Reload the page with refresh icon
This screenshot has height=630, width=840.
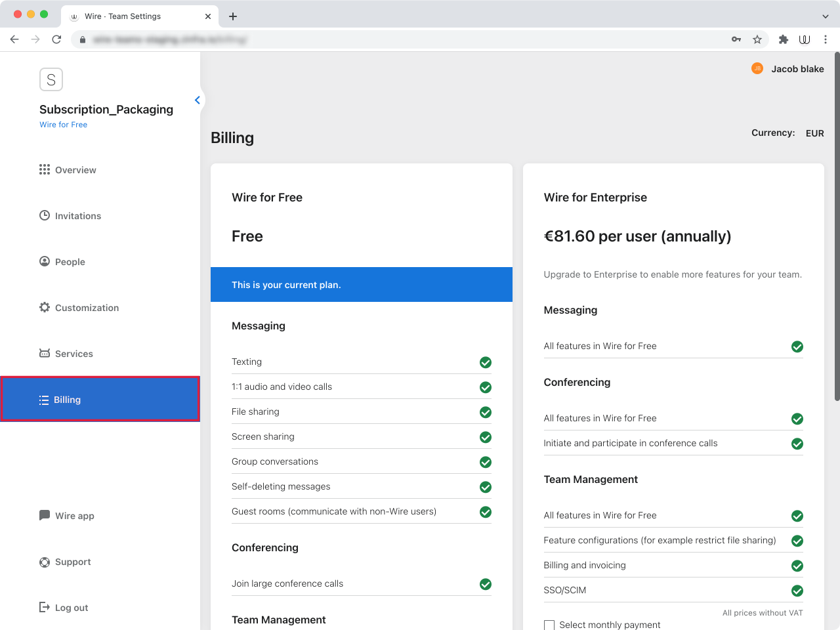[x=56, y=39]
